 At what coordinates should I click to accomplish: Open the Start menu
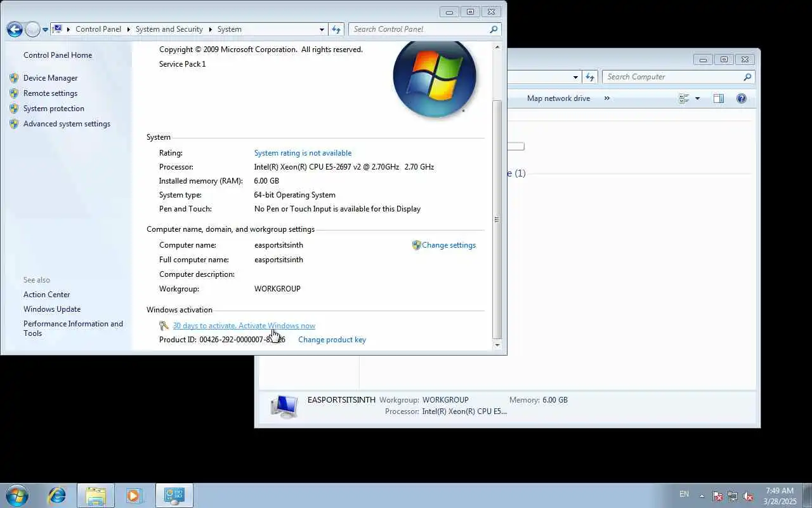tap(17, 495)
